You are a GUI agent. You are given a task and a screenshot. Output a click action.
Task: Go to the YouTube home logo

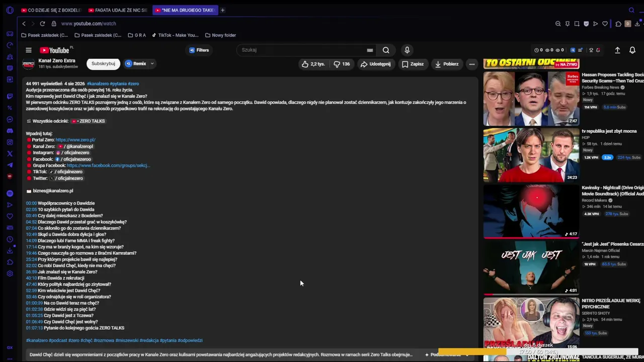pyautogui.click(x=55, y=50)
